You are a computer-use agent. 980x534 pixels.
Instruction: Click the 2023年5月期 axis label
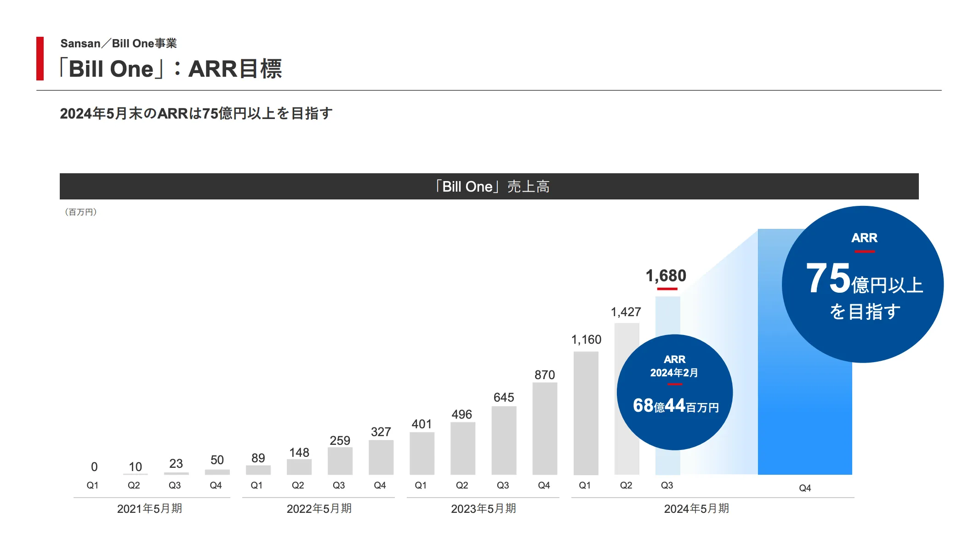click(483, 508)
